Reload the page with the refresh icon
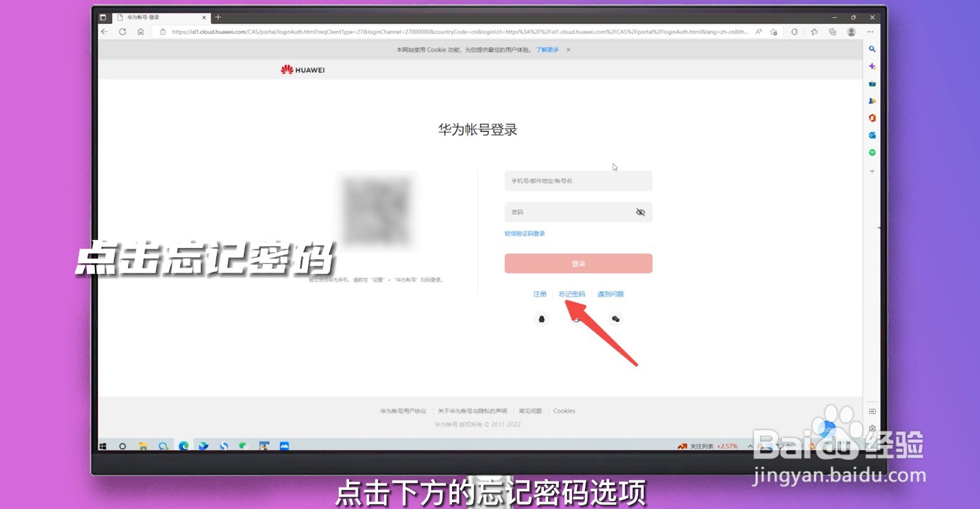Screen dimensions: 980x509 point(123,32)
